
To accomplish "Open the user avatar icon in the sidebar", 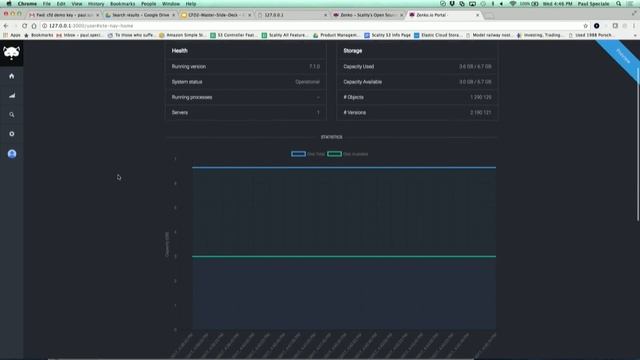I will click(12, 154).
